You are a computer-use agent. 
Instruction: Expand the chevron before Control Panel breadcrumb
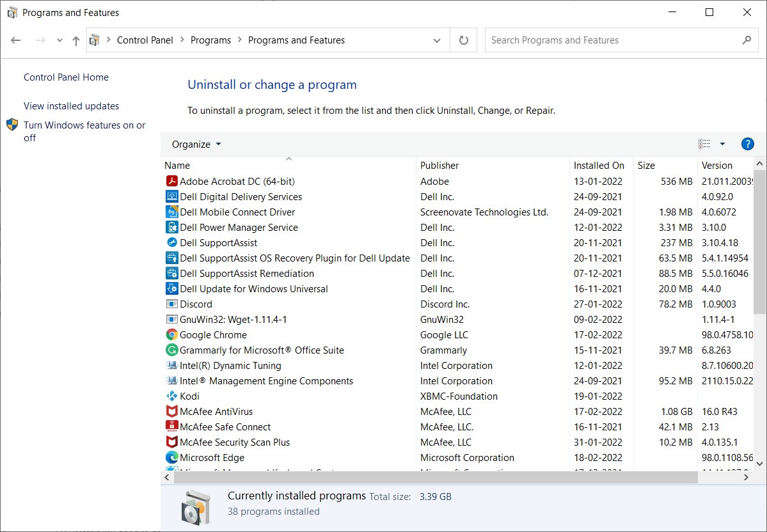(x=108, y=40)
